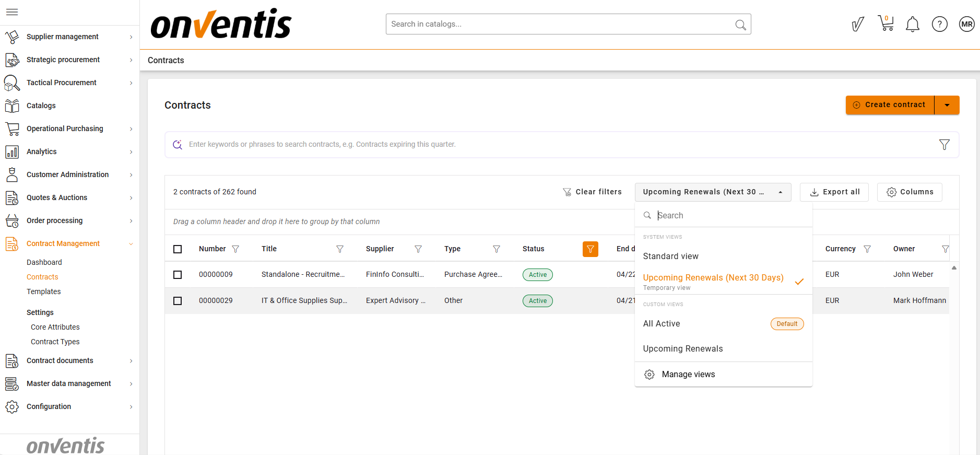Click the Export all button
This screenshot has height=455, width=980.
coord(834,192)
